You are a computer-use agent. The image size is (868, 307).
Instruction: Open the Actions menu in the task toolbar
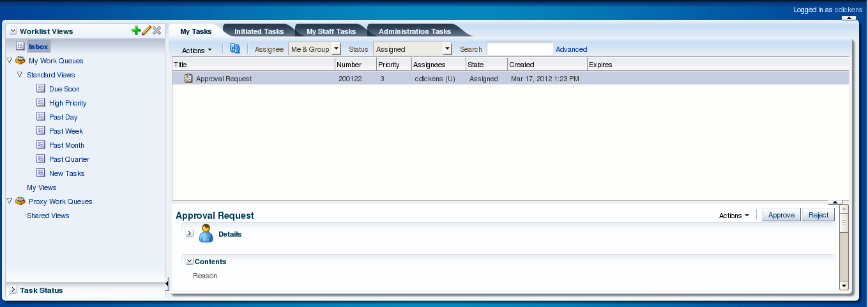pos(197,50)
